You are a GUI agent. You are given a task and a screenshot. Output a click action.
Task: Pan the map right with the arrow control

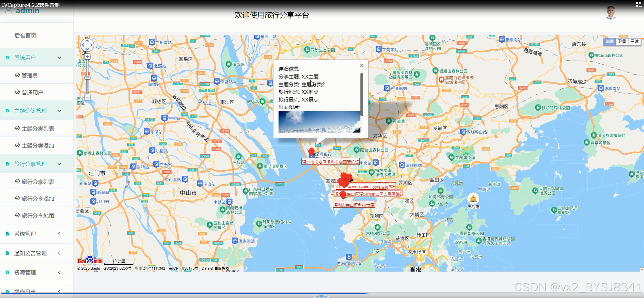pos(92,45)
